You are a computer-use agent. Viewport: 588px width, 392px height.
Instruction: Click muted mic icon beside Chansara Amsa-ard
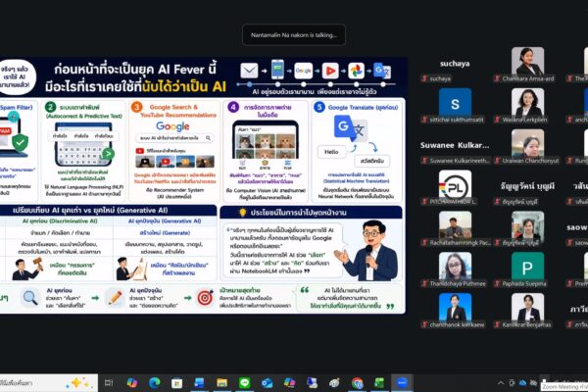pyautogui.click(x=497, y=78)
